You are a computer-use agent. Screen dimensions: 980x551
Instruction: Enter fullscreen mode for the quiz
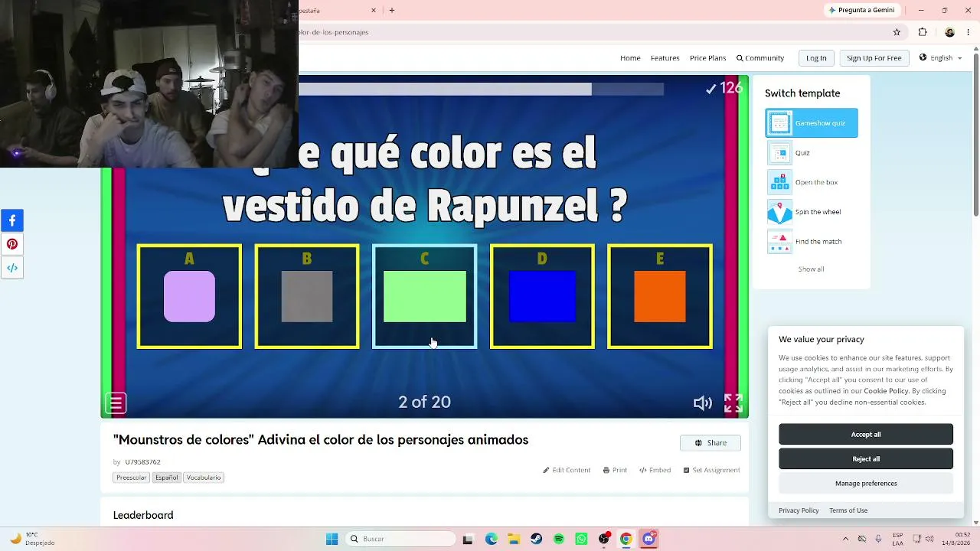coord(733,403)
